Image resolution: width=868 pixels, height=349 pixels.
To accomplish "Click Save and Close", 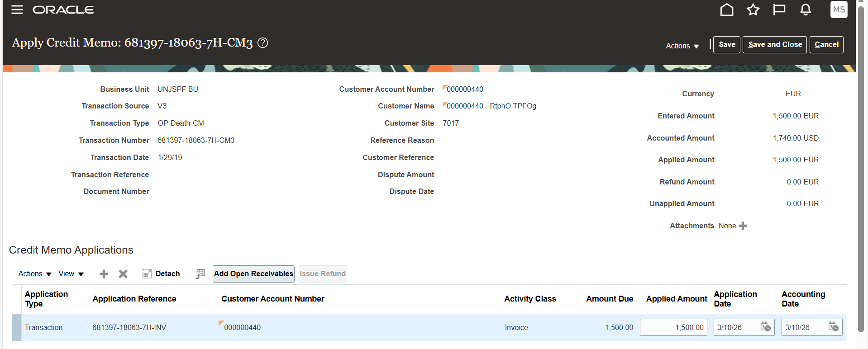I will 775,45.
